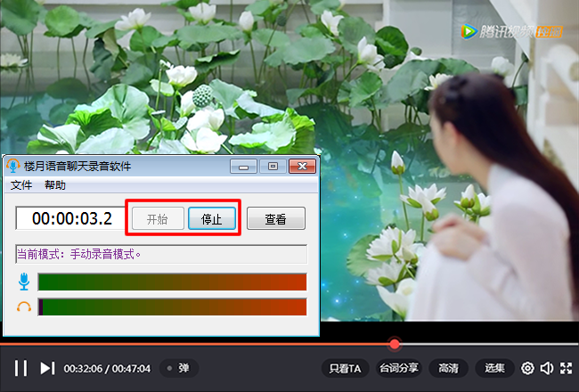Viewport: 579px width, 392px height.
Task: Click the headphone level icon
Action: (24, 307)
